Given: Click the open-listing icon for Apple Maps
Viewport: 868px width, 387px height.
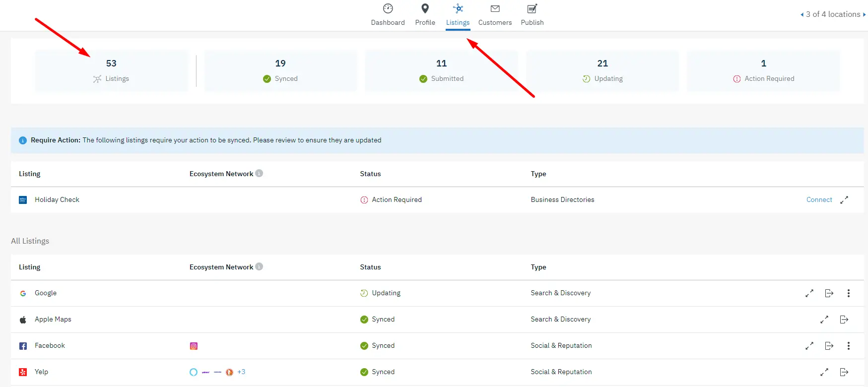Looking at the screenshot, I should click(844, 320).
